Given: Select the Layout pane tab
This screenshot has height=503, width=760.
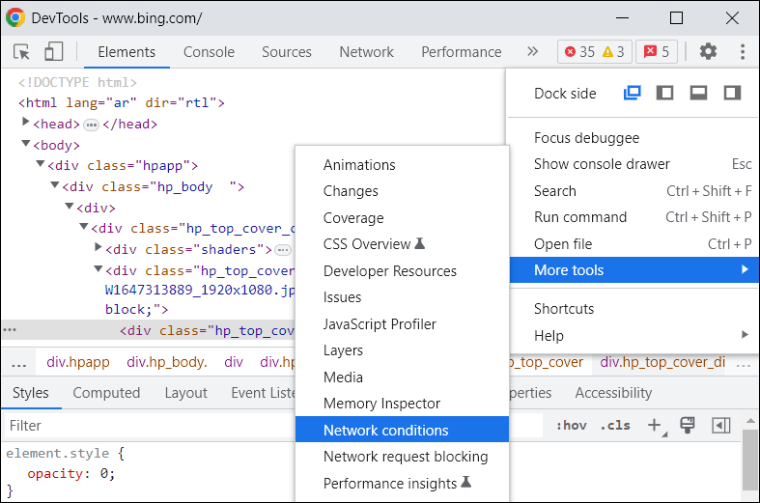Looking at the screenshot, I should tap(186, 393).
